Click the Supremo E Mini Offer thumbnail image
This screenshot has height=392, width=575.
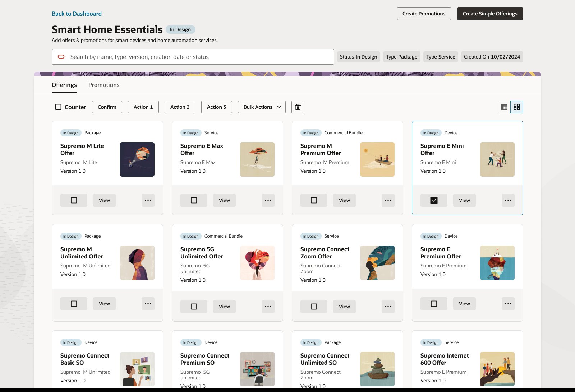coord(497,159)
